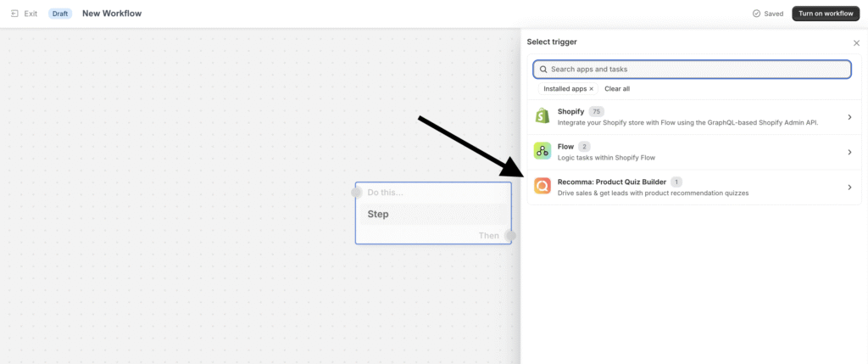868x364 pixels.
Task: Click the Then output connector dot
Action: (x=510, y=236)
